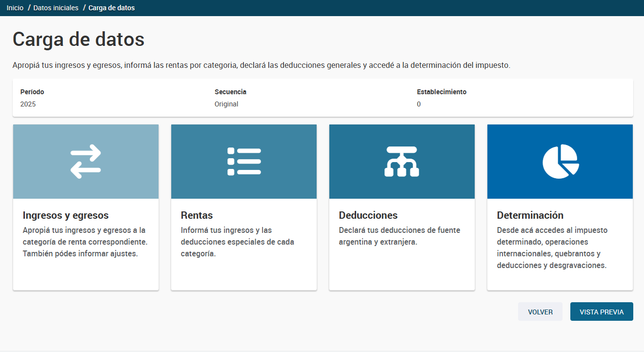
Task: Go to Inicio in the breadcrumb
Action: click(15, 8)
